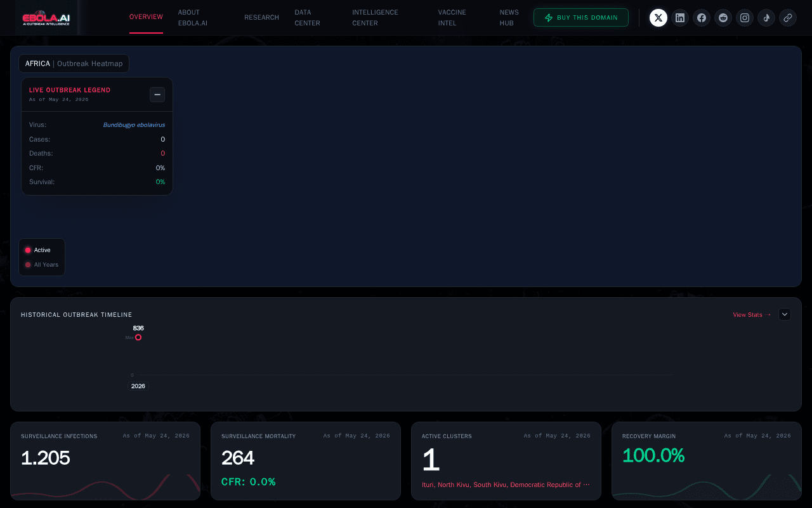Click the Active Clusters count 1

(431, 460)
